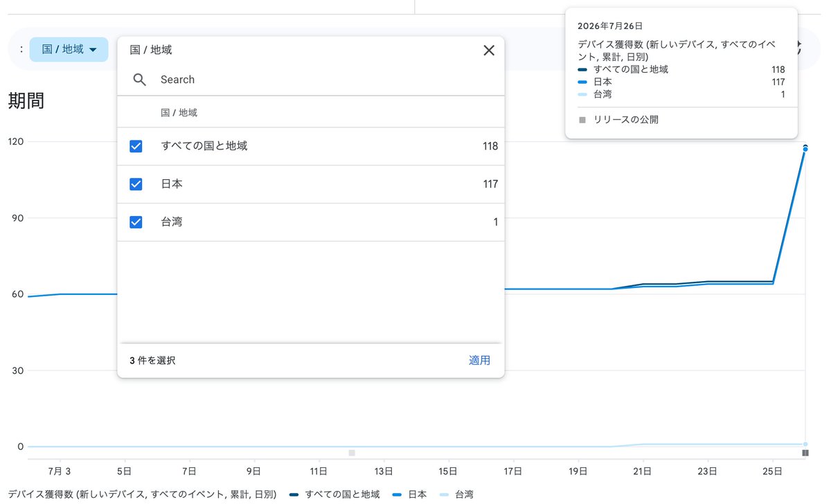Uncheck the すべての国と地域 checkbox
Viewport: 831px width, 504px height.
[136, 146]
